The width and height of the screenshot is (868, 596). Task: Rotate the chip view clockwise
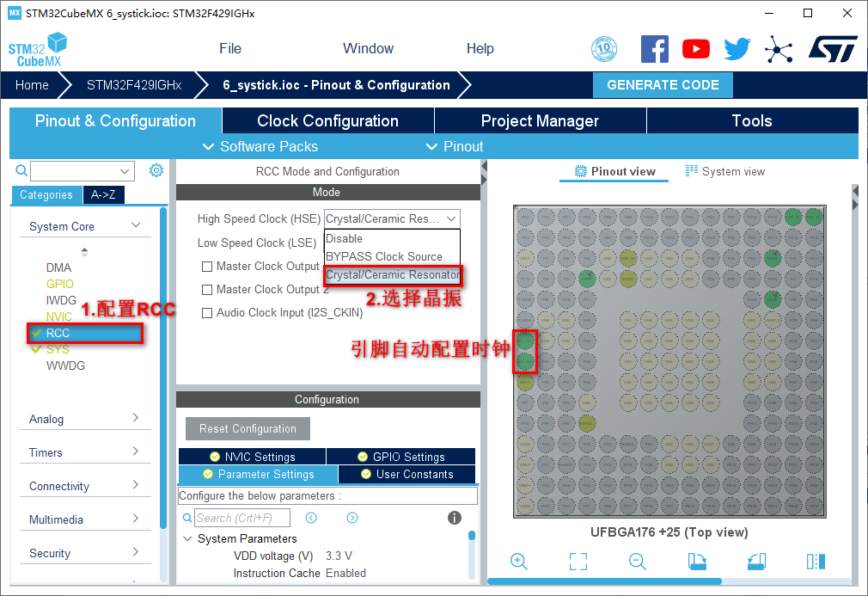[x=697, y=562]
